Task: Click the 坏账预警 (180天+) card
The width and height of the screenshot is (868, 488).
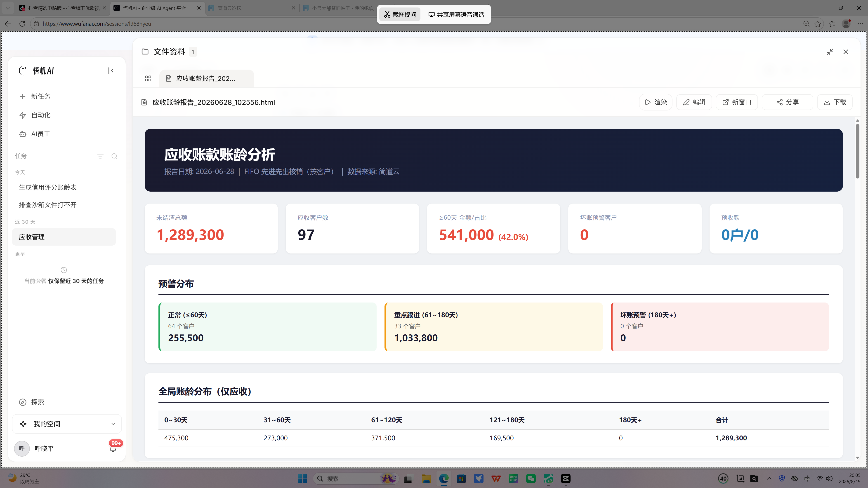Action: 720,327
